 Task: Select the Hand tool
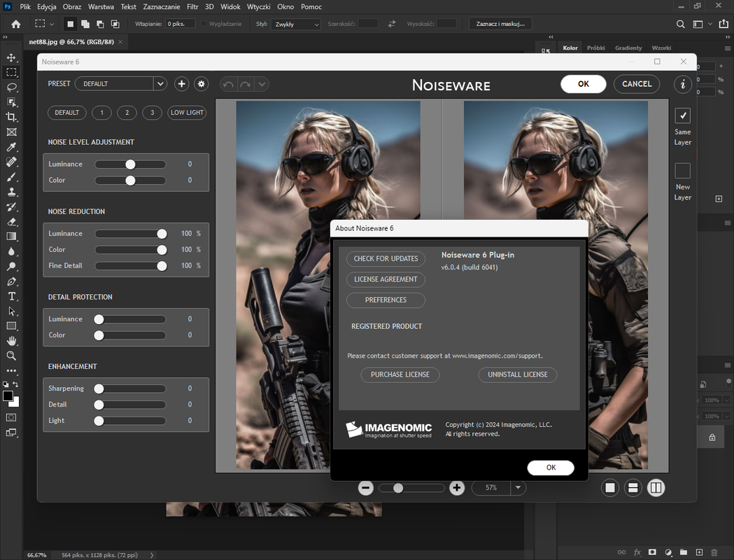coord(11,341)
